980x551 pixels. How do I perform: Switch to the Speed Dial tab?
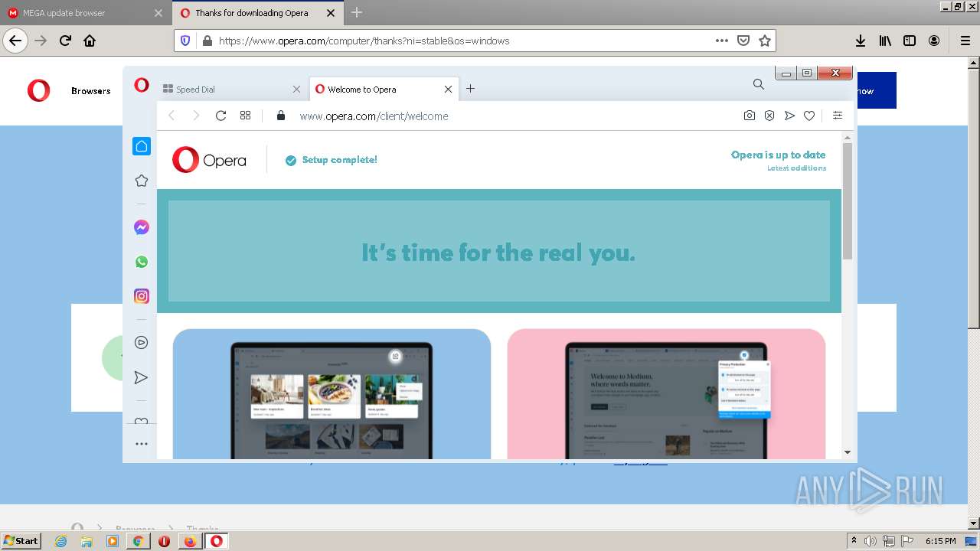232,90
